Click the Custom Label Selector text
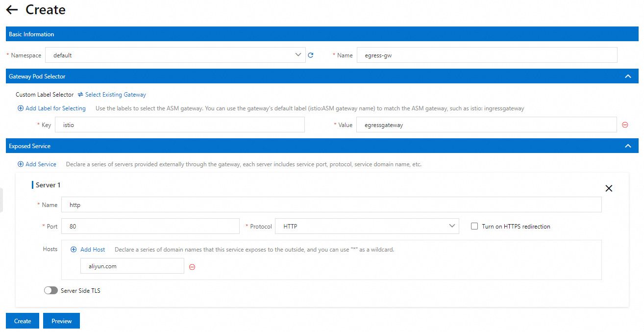644x332 pixels. (45, 95)
